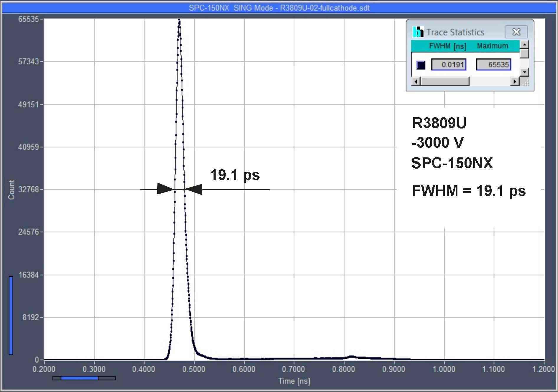Image resolution: width=558 pixels, height=392 pixels.
Task: Click the blue vertical Count range slider
Action: point(11,315)
